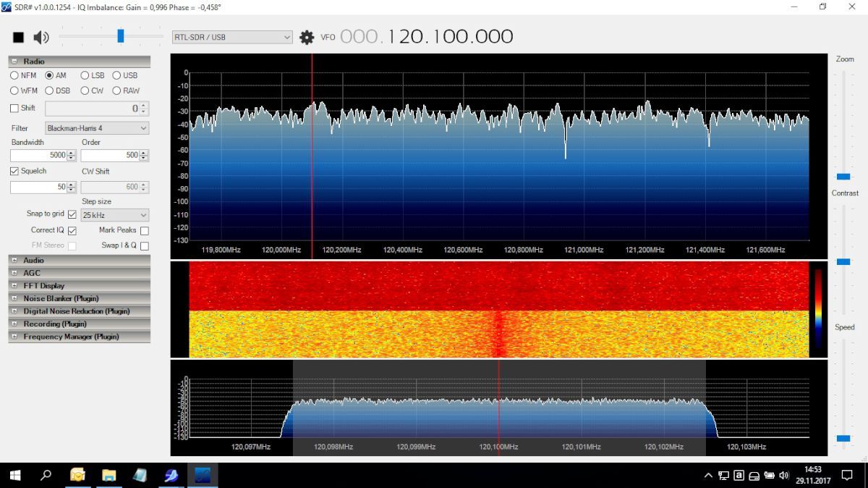Open the Blackman-Harris 4 filter dropdown
Image resolution: width=868 pixels, height=488 pixels.
97,128
